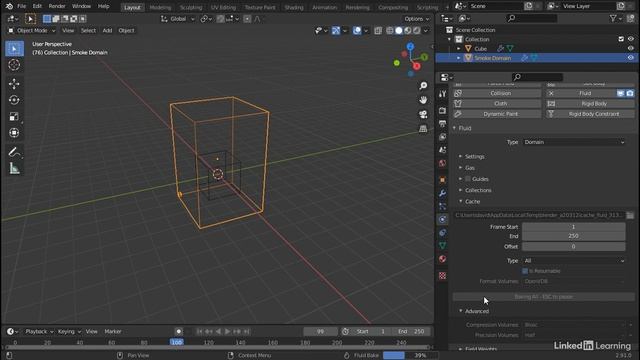Uncheck the Collection exclude checkbox

pyautogui.click(x=621, y=39)
